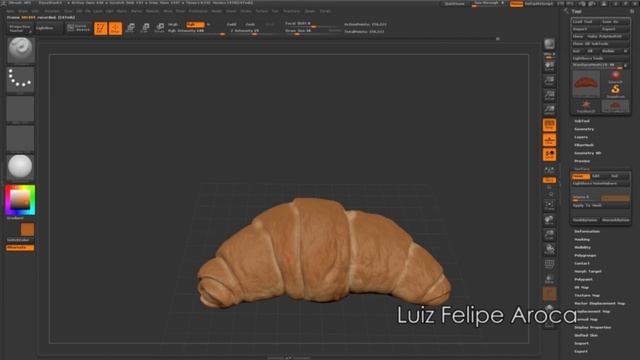The width and height of the screenshot is (640, 360).
Task: Adjust the Draw Size slider
Action: [313, 31]
